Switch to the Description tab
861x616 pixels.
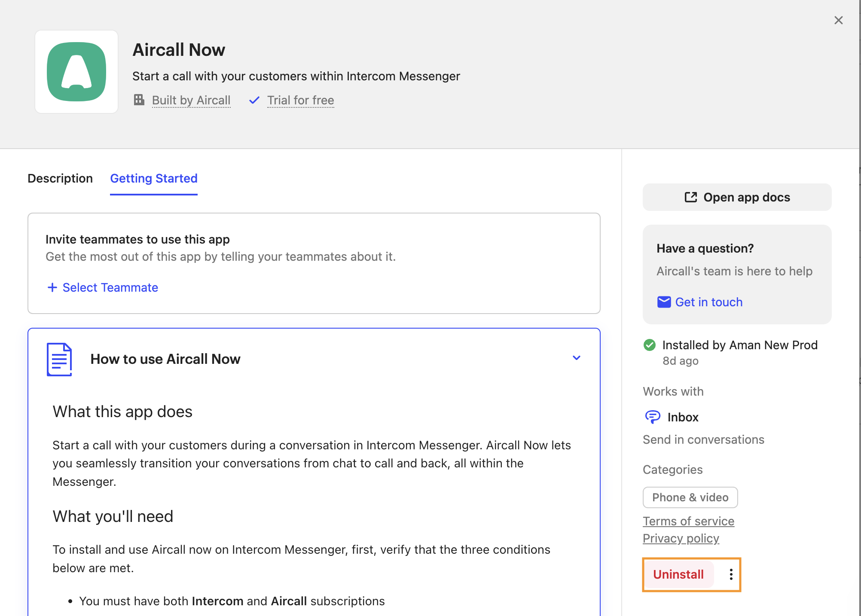tap(60, 178)
